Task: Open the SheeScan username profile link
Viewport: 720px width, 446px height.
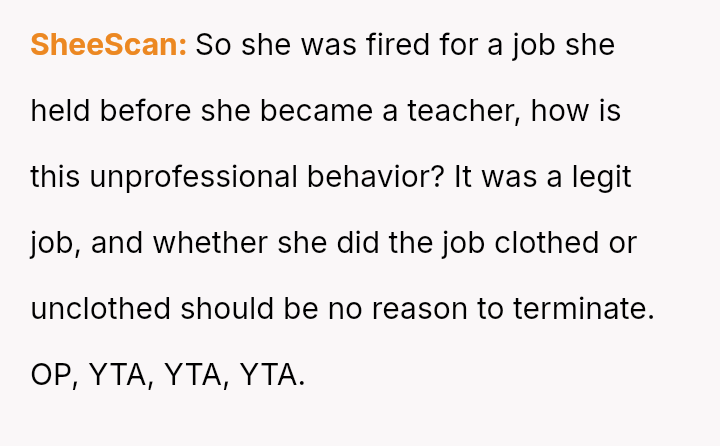Action: [109, 45]
